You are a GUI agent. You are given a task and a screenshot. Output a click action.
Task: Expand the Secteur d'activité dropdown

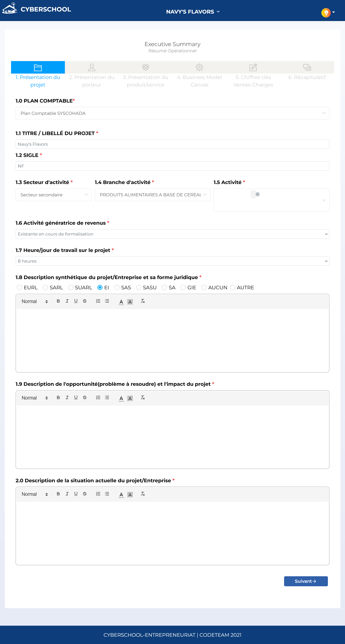point(54,195)
